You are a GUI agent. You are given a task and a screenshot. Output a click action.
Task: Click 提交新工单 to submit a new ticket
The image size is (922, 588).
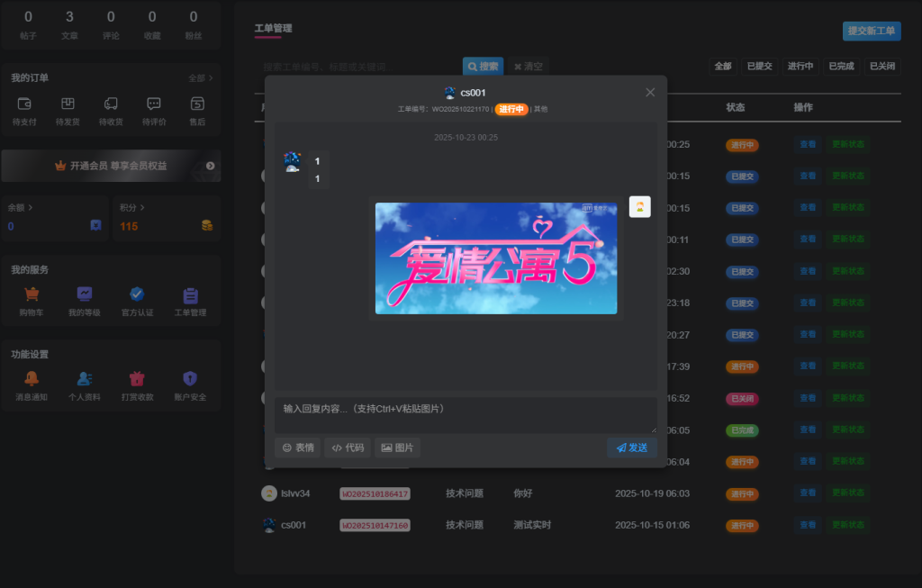(x=872, y=32)
